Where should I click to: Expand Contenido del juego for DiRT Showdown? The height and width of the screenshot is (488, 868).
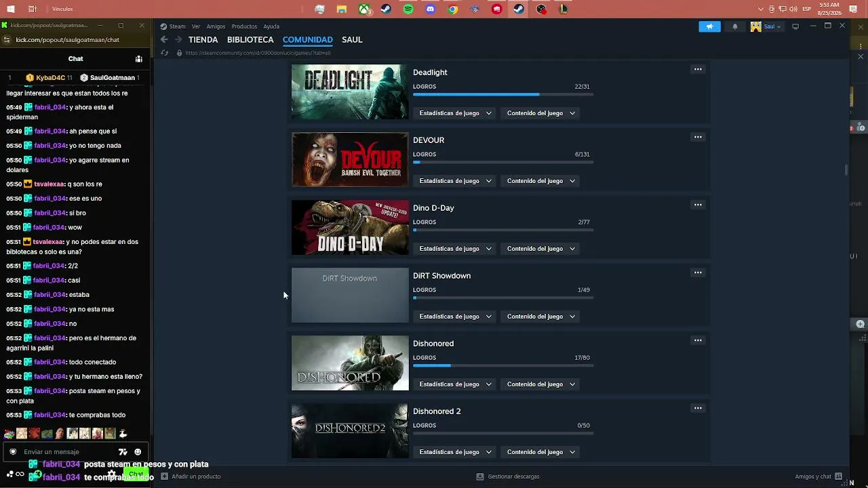pyautogui.click(x=540, y=317)
